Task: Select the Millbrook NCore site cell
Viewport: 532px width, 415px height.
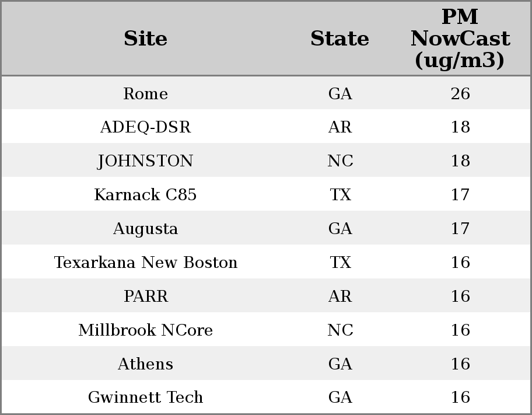Action: (x=145, y=330)
